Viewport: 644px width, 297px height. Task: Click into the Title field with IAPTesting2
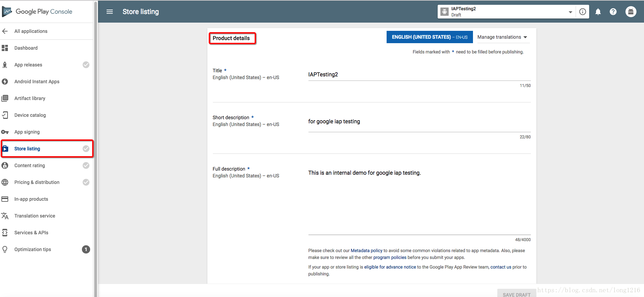point(419,75)
